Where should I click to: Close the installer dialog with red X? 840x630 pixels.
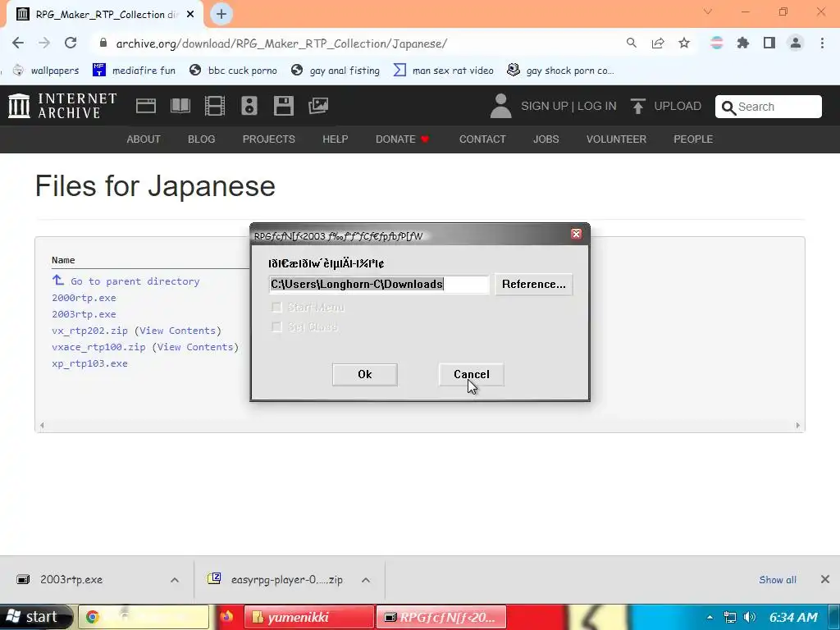[x=577, y=234]
